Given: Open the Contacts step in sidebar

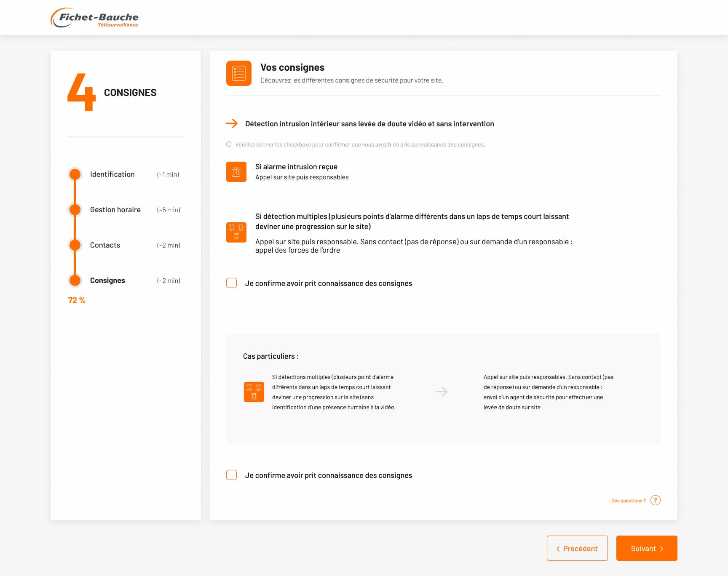Looking at the screenshot, I should pos(105,245).
